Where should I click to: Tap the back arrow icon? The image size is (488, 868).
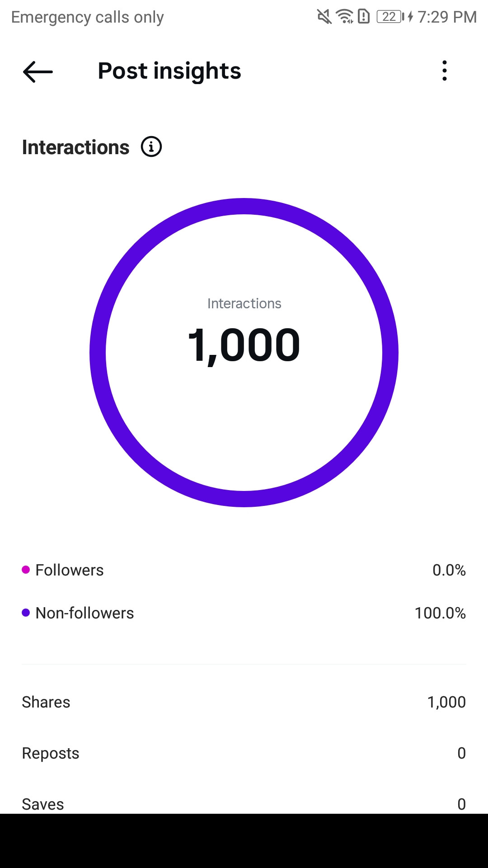(38, 71)
